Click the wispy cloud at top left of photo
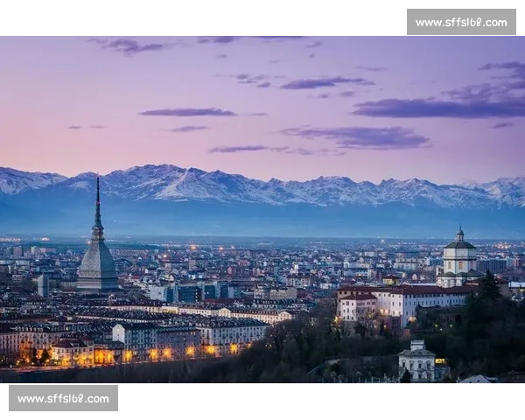 pyautogui.click(x=127, y=45)
